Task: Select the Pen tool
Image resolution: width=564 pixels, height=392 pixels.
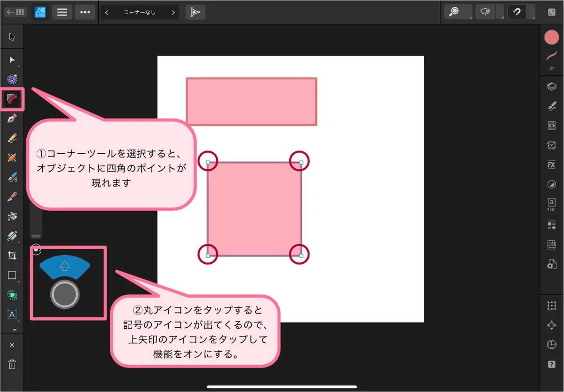Action: tap(12, 118)
